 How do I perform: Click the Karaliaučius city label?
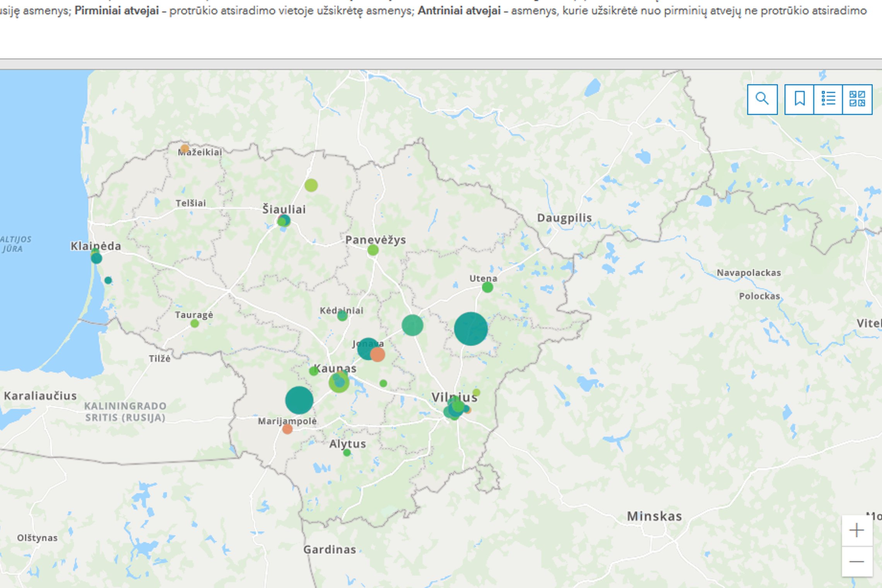40,396
